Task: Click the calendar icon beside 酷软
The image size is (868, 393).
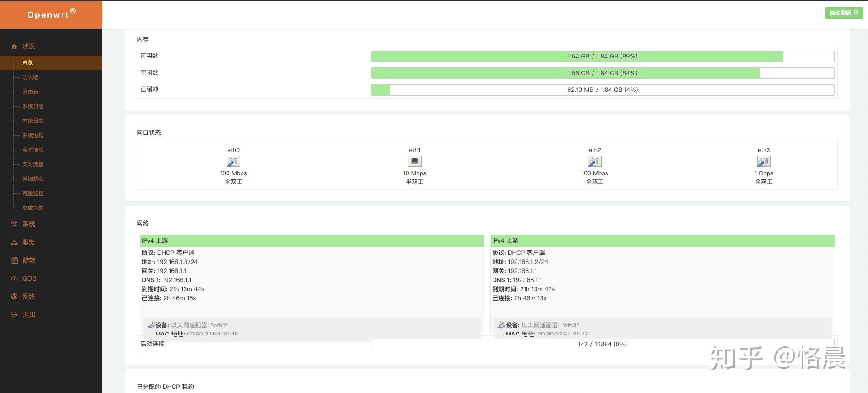Action: 14,260
